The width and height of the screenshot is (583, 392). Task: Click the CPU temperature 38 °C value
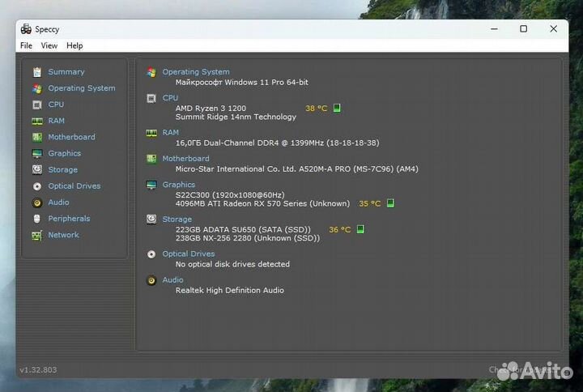coord(317,109)
